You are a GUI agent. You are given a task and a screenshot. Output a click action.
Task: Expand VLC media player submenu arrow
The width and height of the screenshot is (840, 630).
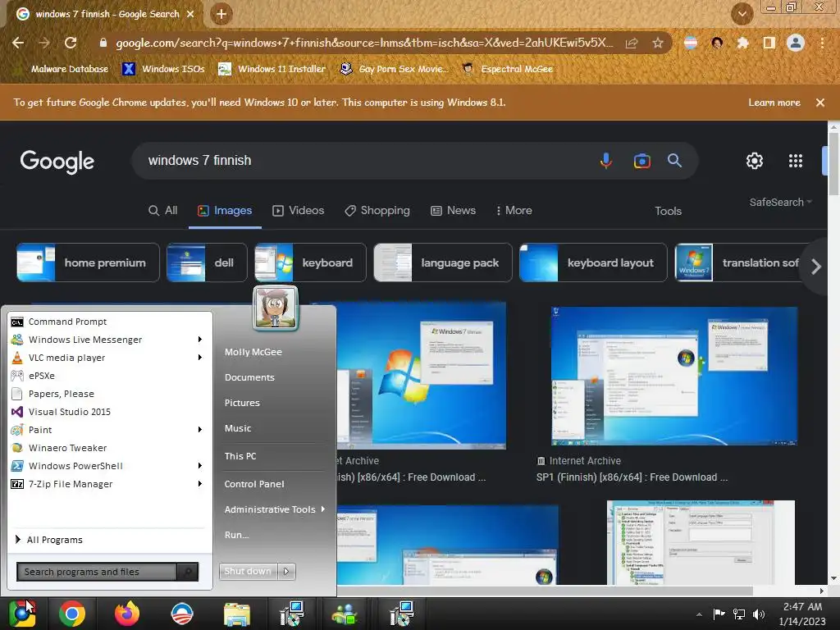200,358
